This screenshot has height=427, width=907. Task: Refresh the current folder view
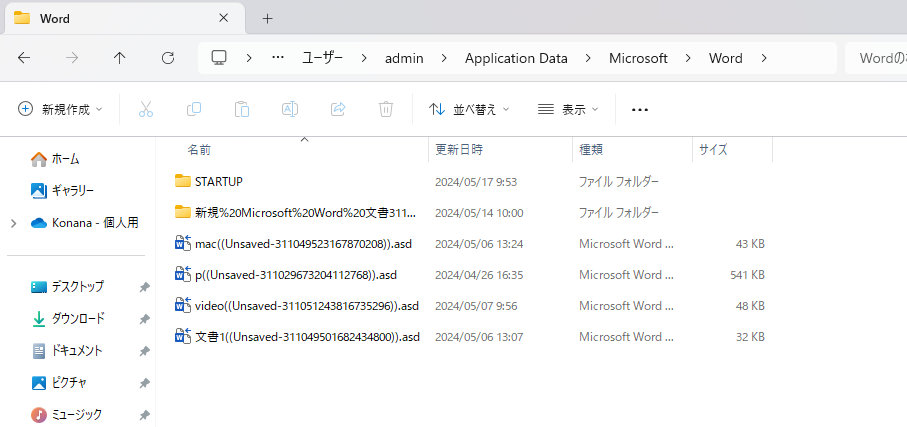coord(168,58)
